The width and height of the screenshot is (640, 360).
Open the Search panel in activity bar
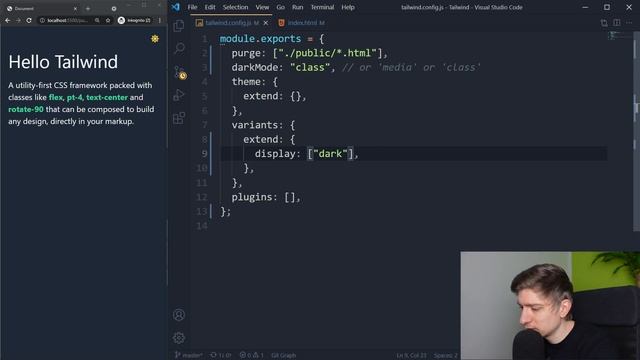pyautogui.click(x=179, y=49)
